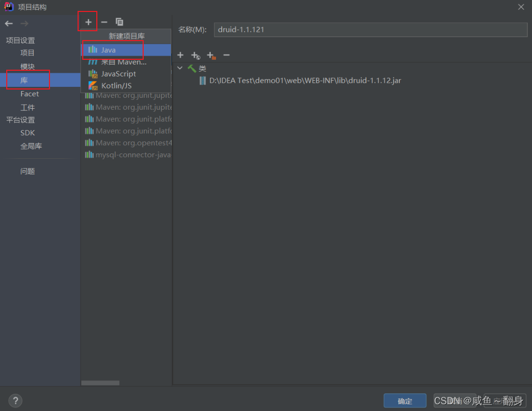This screenshot has width=532, height=411.
Task: Click the forward navigation arrow
Action: (x=24, y=23)
